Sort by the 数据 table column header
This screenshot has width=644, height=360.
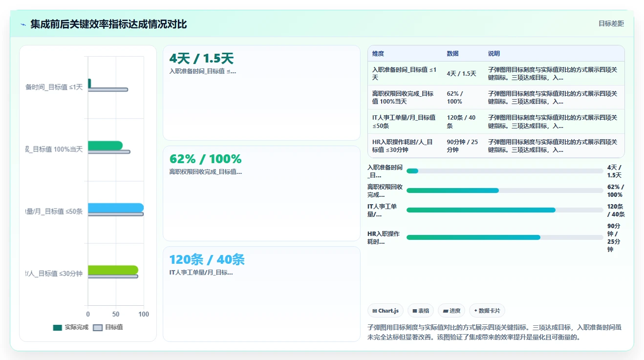pos(452,54)
